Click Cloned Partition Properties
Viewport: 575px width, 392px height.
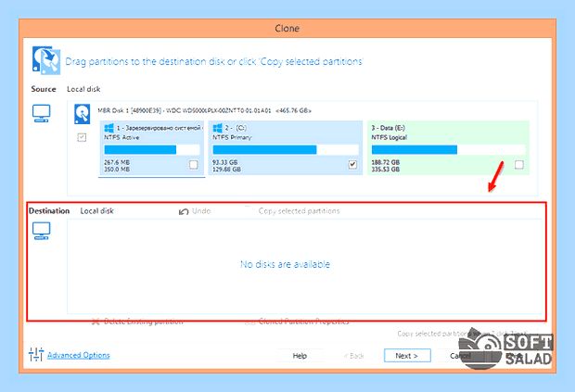(x=303, y=322)
